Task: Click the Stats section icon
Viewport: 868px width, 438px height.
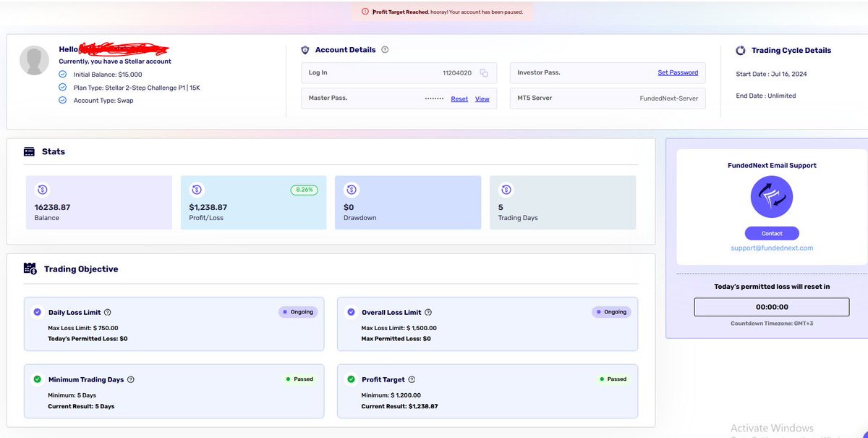Action: coord(30,152)
